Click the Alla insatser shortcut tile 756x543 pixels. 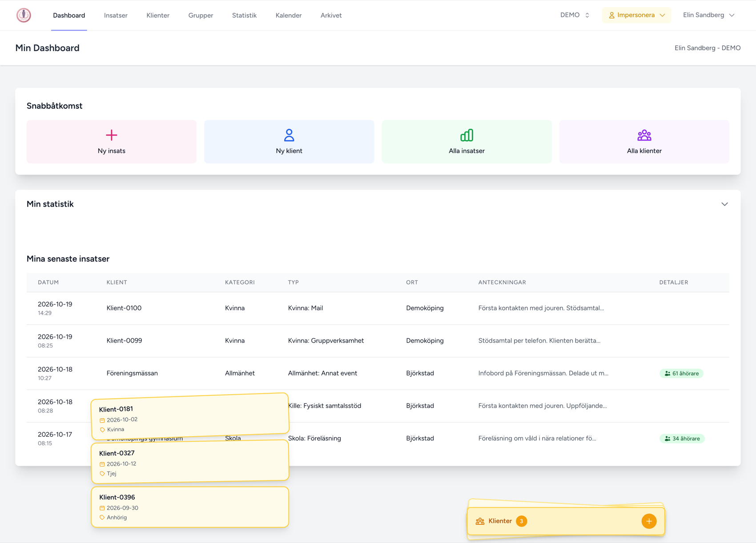pos(466,142)
